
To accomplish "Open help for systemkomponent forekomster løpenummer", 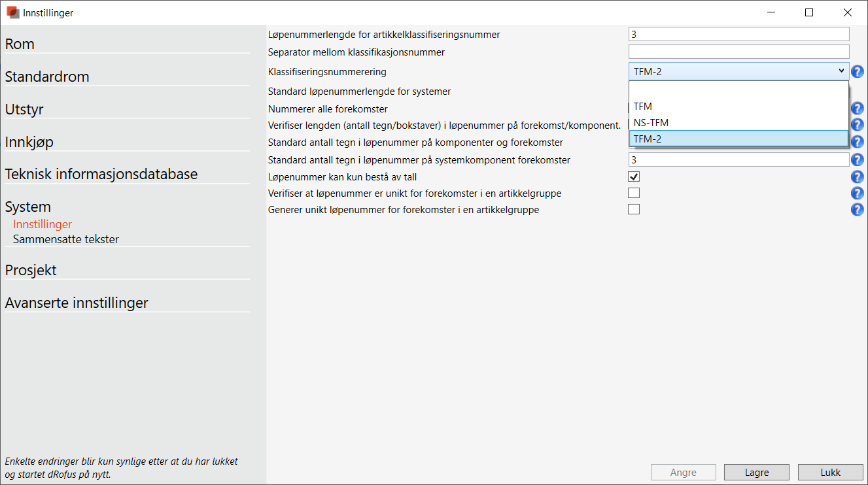I will click(857, 159).
